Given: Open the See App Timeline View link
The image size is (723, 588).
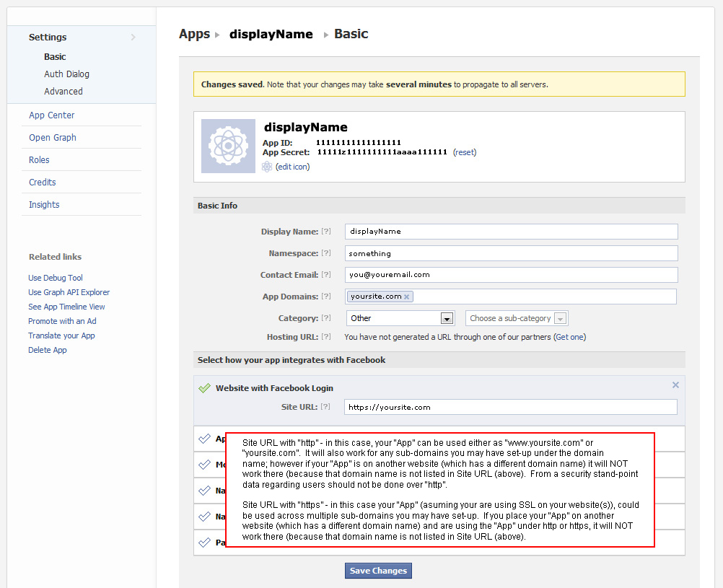Looking at the screenshot, I should tap(66, 307).
